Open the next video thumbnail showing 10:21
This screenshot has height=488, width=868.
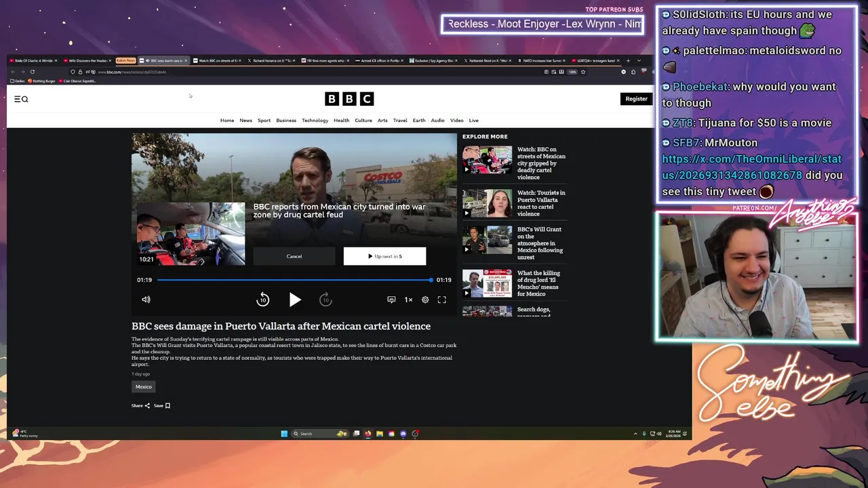191,234
